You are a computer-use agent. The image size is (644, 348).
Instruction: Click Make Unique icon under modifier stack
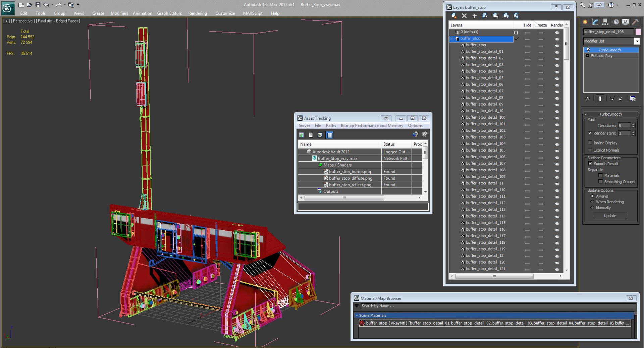coord(612,99)
